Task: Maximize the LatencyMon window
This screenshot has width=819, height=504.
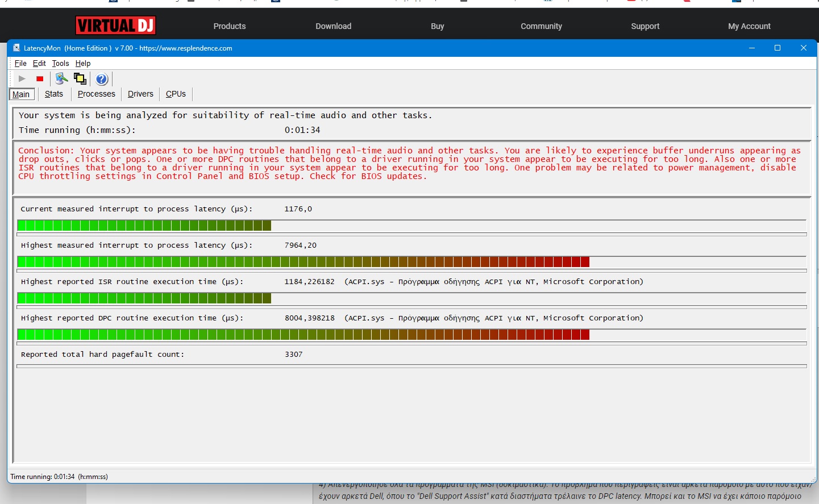Action: click(x=778, y=48)
